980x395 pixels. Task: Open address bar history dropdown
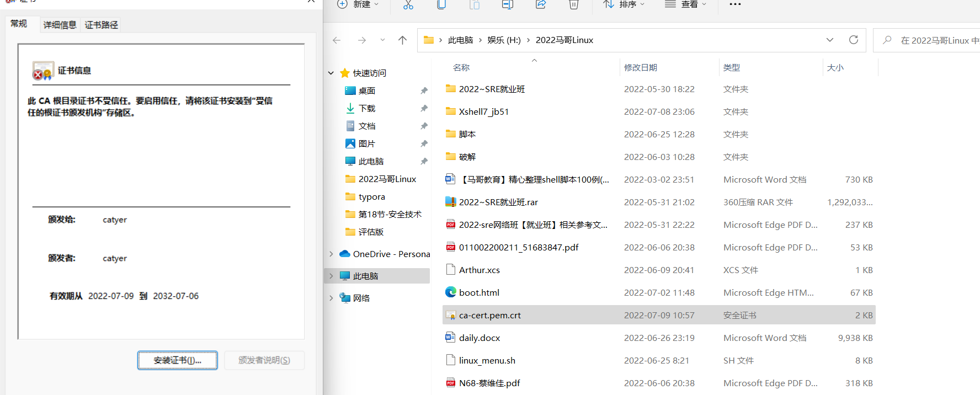(830, 40)
